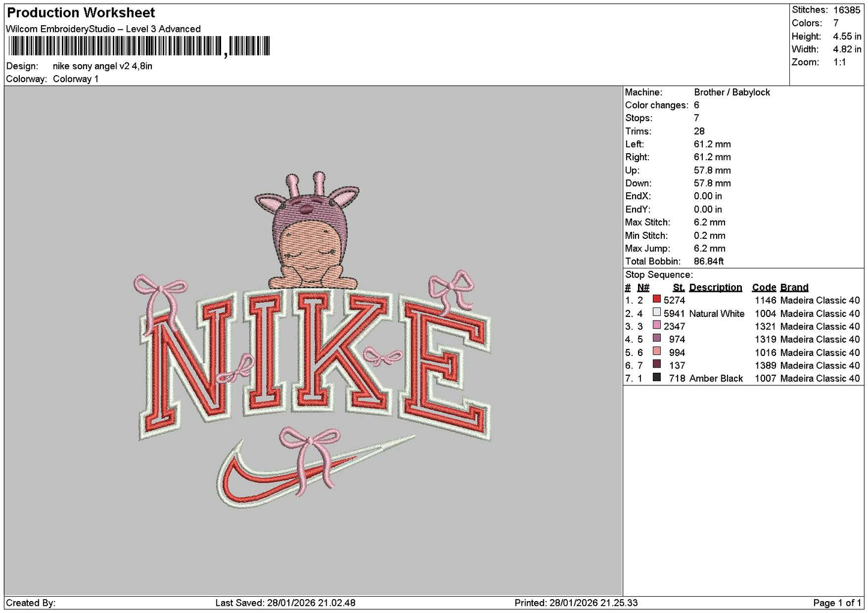This screenshot has height=613, width=868.
Task: Click the Natural White swatch for thread 5941
Action: click(657, 312)
